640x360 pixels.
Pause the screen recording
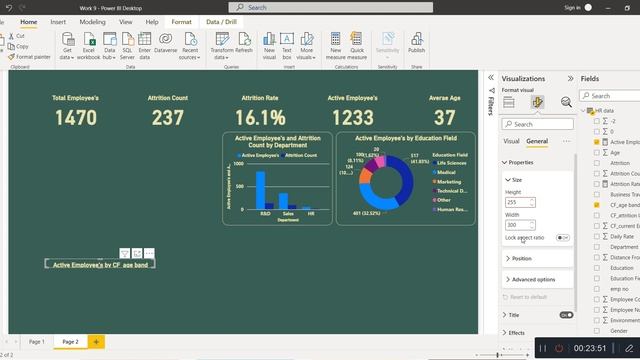pyautogui.click(x=543, y=348)
